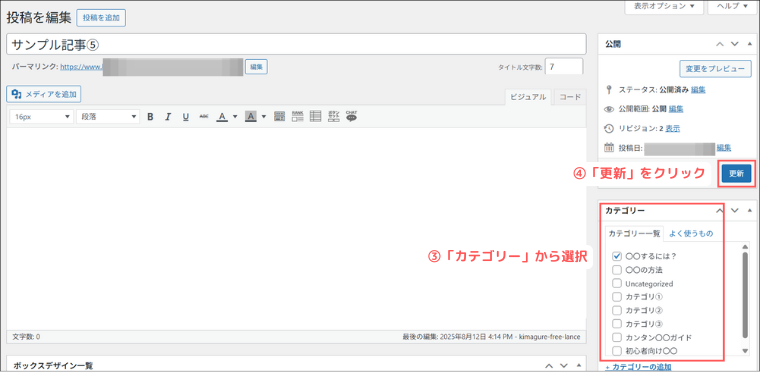
Task: Apply strikethrough (ABC) formatting
Action: [x=204, y=117]
